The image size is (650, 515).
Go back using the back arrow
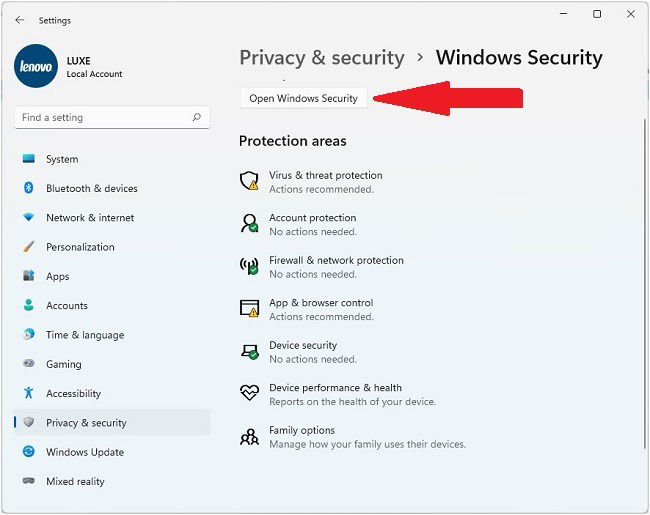(x=20, y=19)
